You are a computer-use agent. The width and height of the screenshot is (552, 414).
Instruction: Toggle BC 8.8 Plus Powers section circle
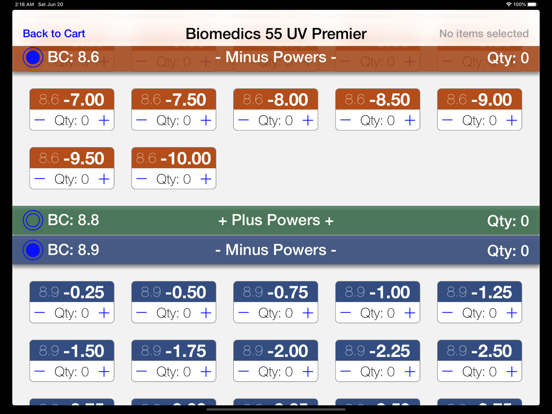tap(33, 220)
